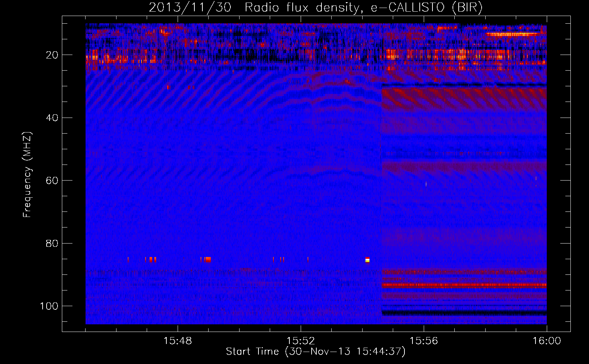Click the bright white burst spot near 85 MHz
Image resolution: width=589 pixels, height=364 pixels.
click(368, 260)
